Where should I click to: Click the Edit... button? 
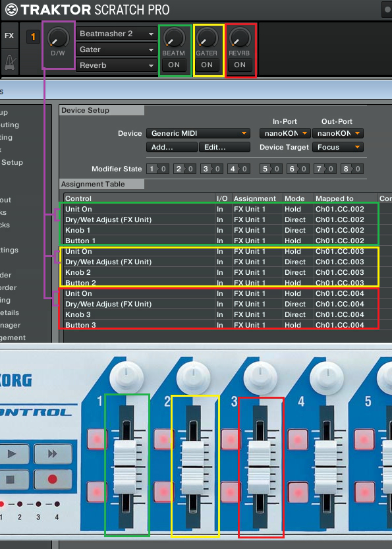click(x=225, y=148)
